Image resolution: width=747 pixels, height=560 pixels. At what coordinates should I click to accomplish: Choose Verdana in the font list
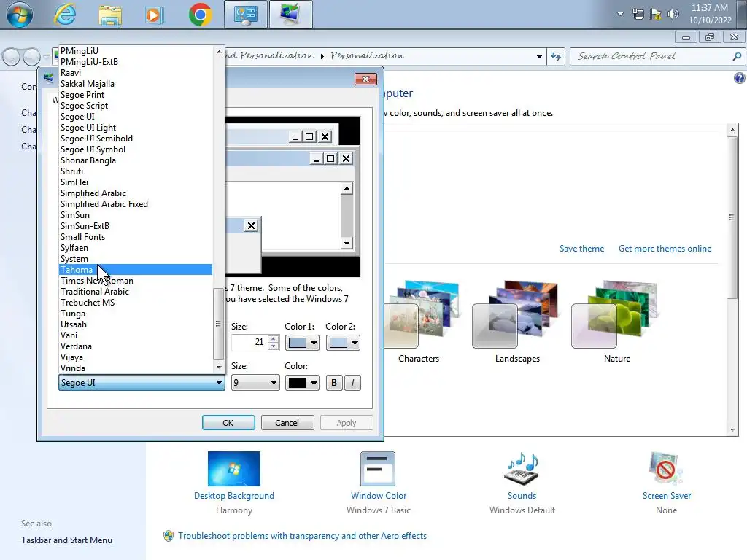(x=135, y=346)
